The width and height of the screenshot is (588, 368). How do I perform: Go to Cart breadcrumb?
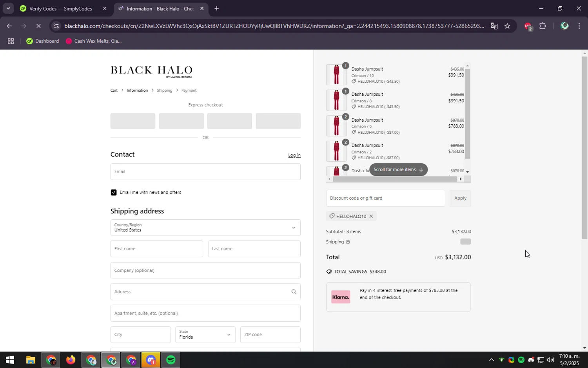click(x=114, y=90)
